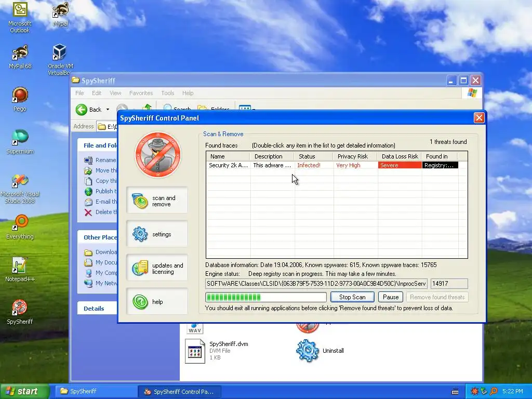The height and width of the screenshot is (399, 532).
Task: Open the View menu in Explorer
Action: 115,93
